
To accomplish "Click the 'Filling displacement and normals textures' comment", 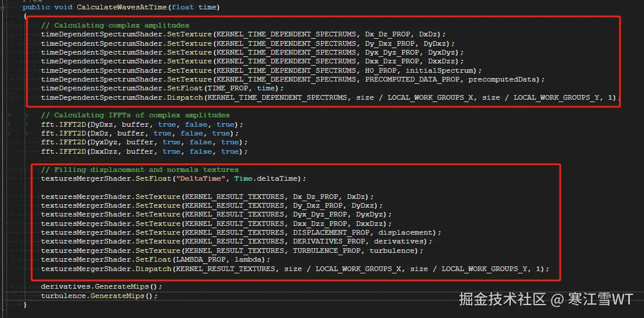I will tap(139, 170).
